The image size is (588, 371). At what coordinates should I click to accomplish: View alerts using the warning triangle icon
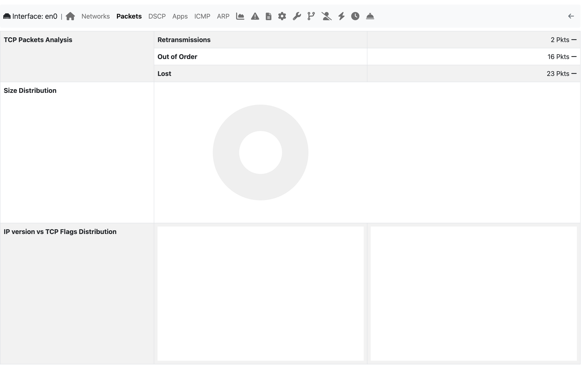255,16
